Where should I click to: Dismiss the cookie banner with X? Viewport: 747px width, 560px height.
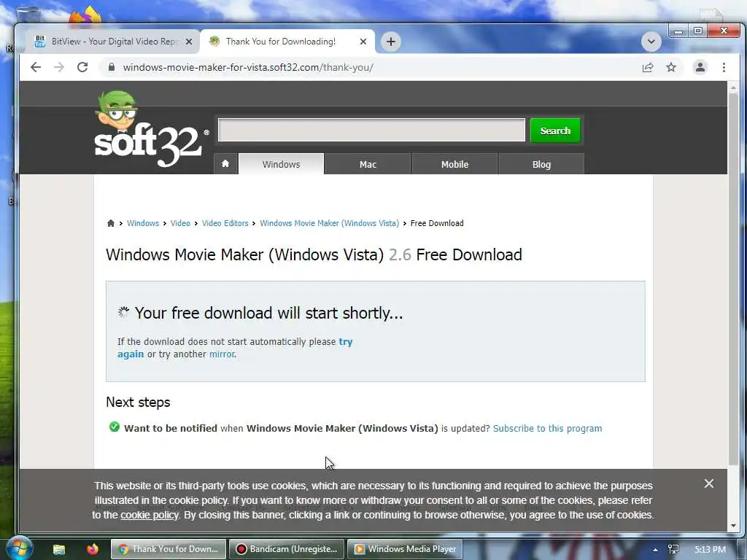(709, 484)
